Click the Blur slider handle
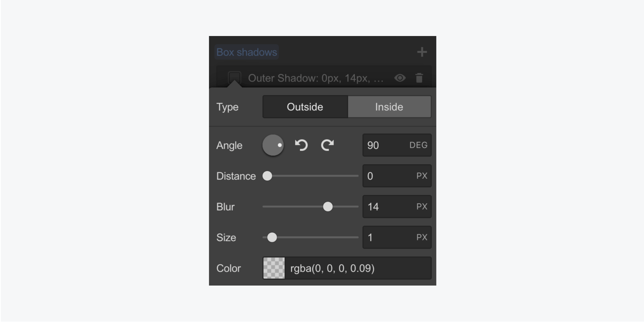 click(328, 207)
